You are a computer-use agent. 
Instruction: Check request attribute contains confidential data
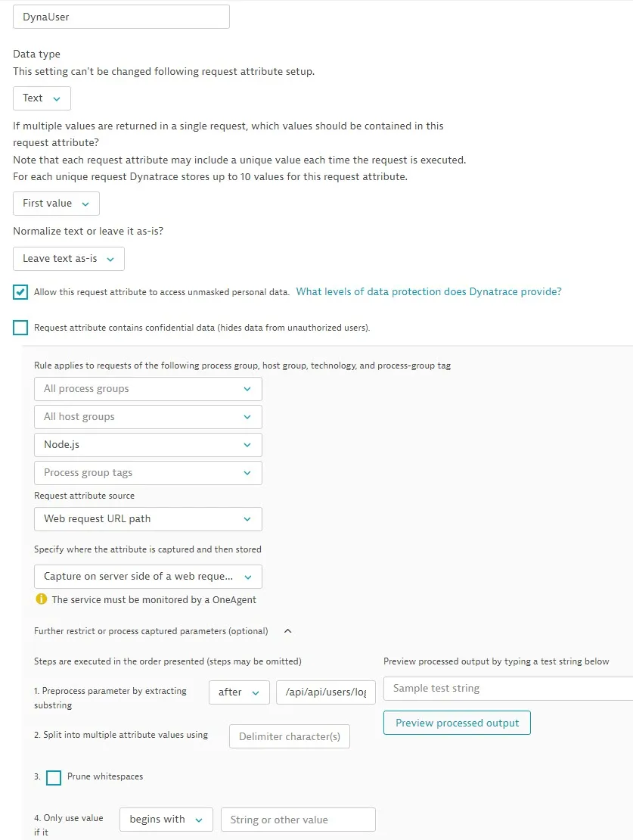[20, 328]
